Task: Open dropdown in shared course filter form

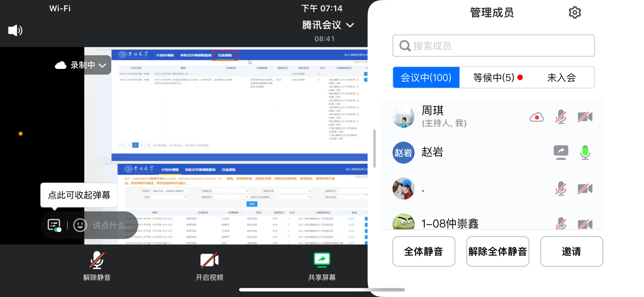Action: coord(231,191)
